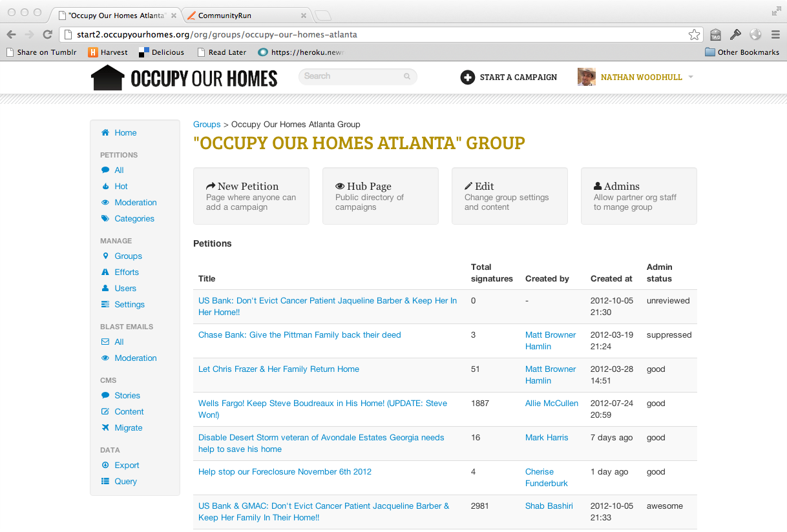787x532 pixels.
Task: Open Cherise Funderburk creator link
Action: 547,478
